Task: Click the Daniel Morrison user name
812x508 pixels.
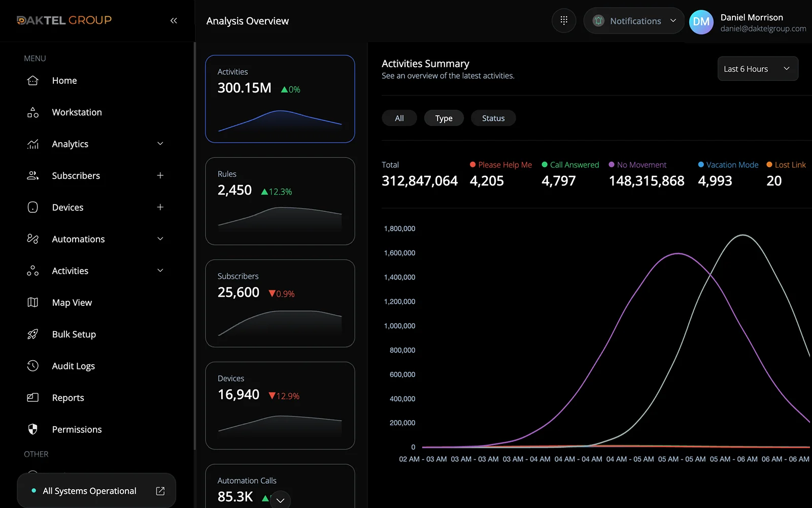Action: [752, 17]
